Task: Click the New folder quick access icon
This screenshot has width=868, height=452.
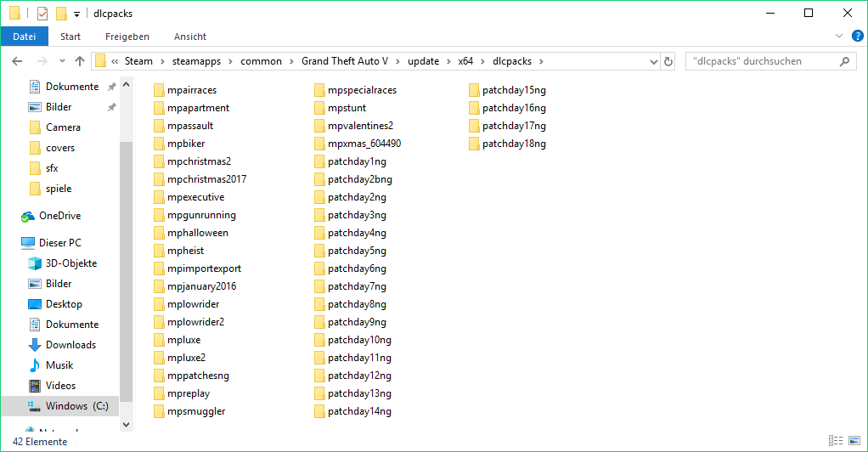Action: coord(61,14)
